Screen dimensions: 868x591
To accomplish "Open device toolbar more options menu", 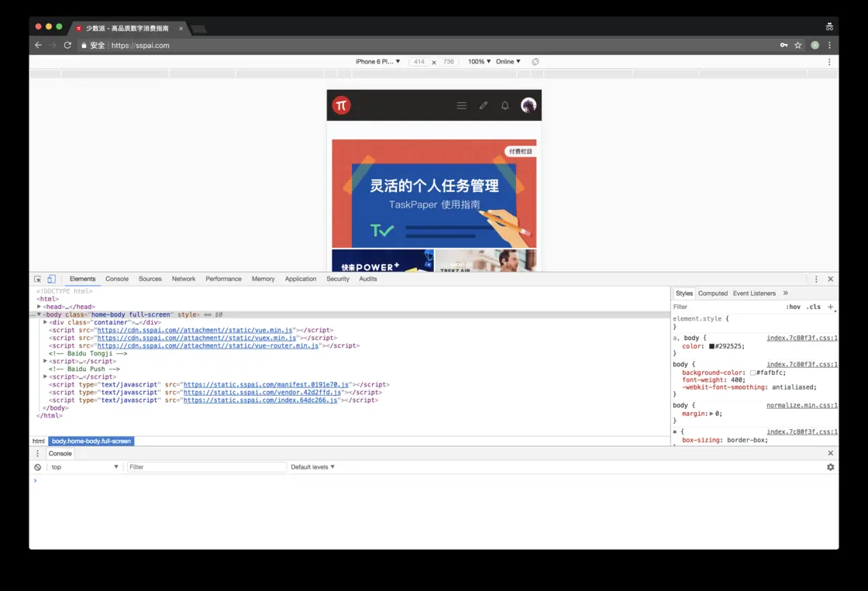I will tap(829, 62).
